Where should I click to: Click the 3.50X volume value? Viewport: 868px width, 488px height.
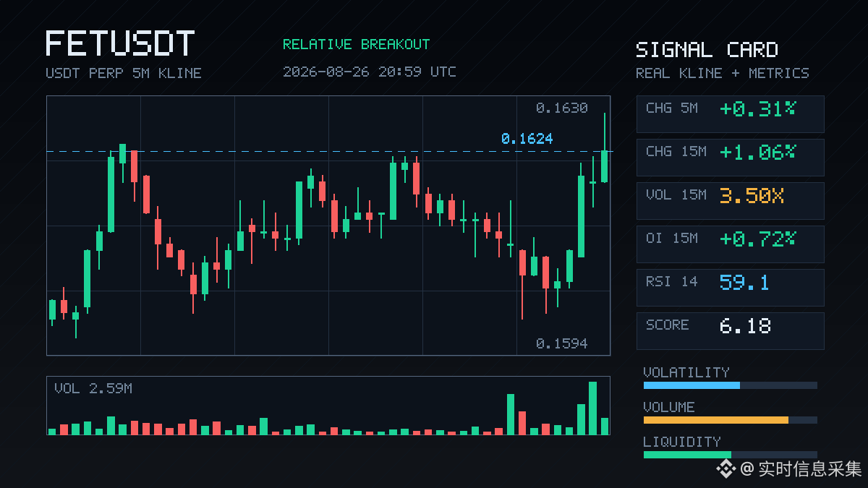pos(752,196)
